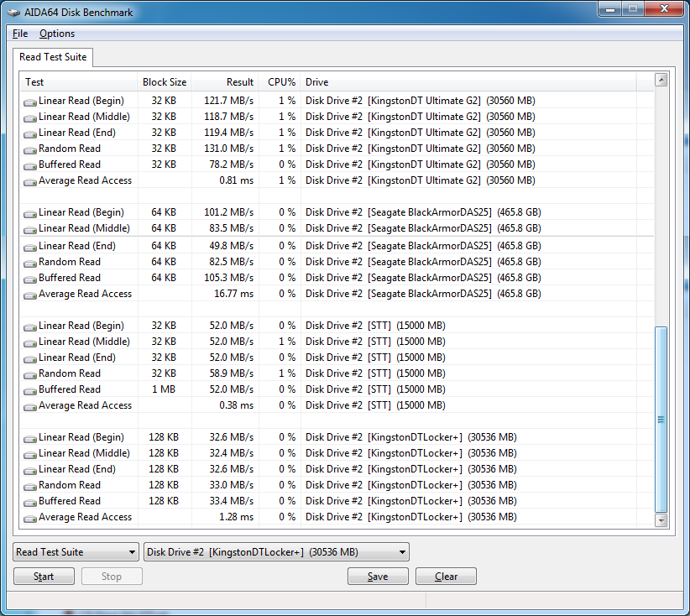Click drive icon of 131.0 MB/s Random Read
690x616 pixels.
click(x=30, y=150)
